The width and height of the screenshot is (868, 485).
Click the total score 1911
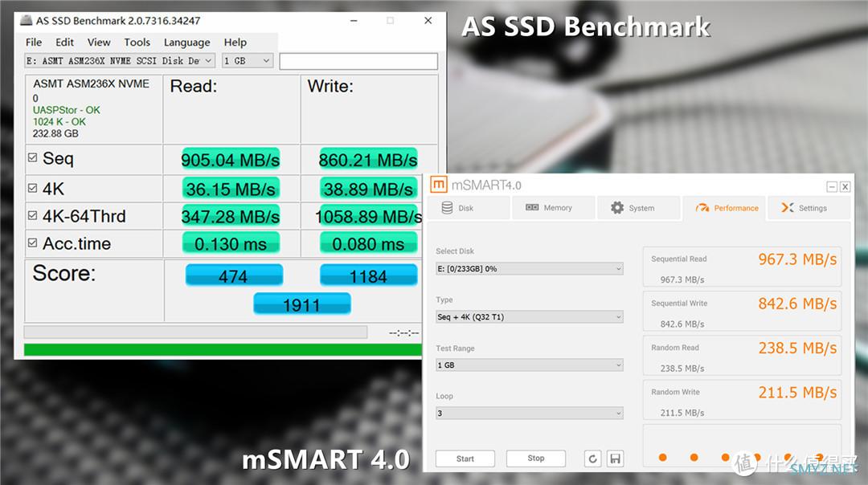click(301, 304)
